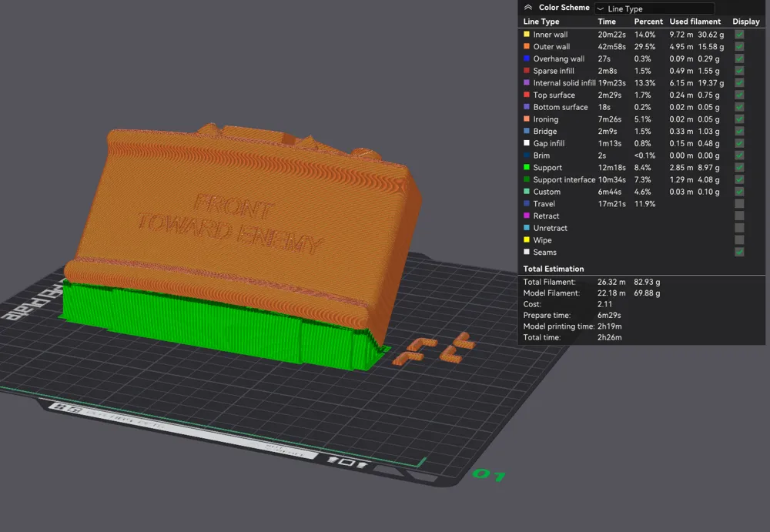
Task: Click the magenta Retract color icon
Action: click(x=527, y=216)
